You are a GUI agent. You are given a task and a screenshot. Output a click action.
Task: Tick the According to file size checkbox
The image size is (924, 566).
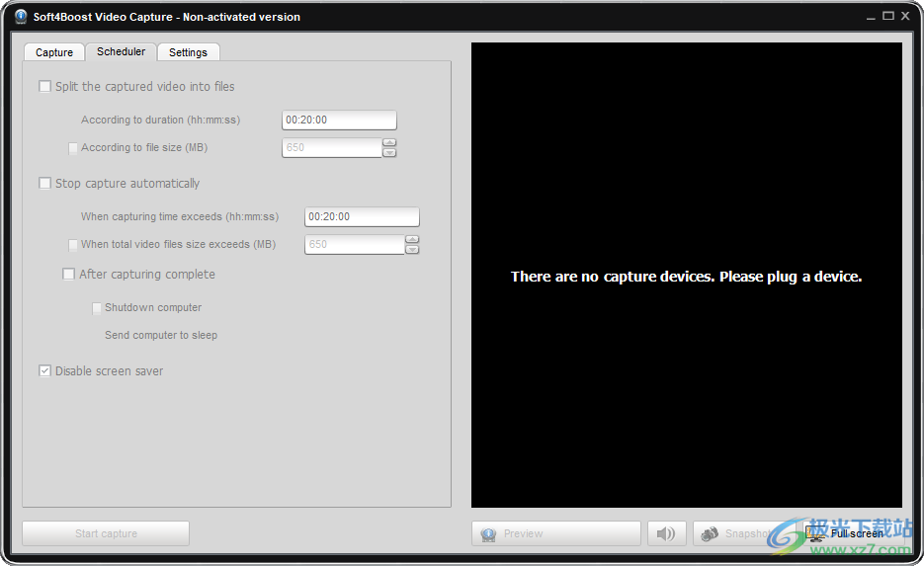click(73, 148)
